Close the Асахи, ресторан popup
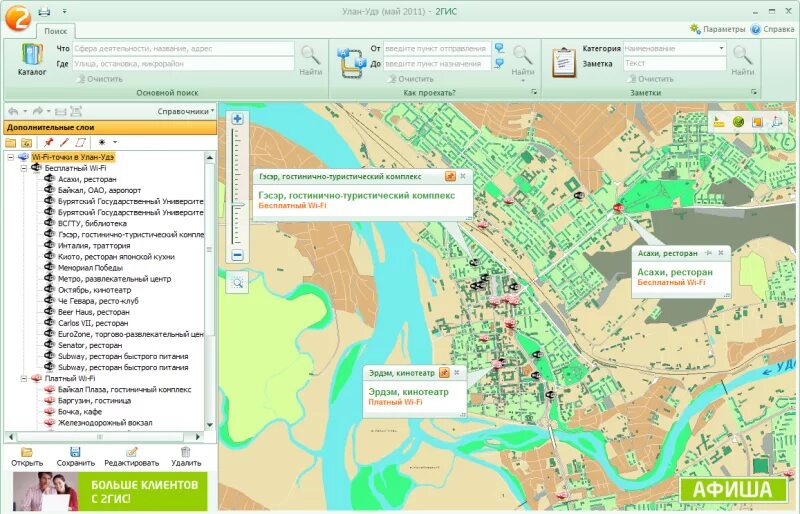800x514 pixels. pyautogui.click(x=721, y=253)
